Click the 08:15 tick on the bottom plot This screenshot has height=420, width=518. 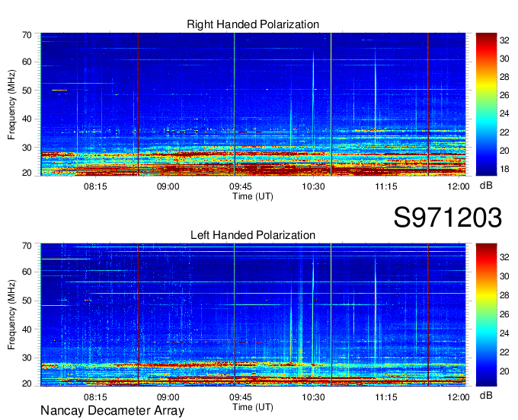click(x=95, y=397)
